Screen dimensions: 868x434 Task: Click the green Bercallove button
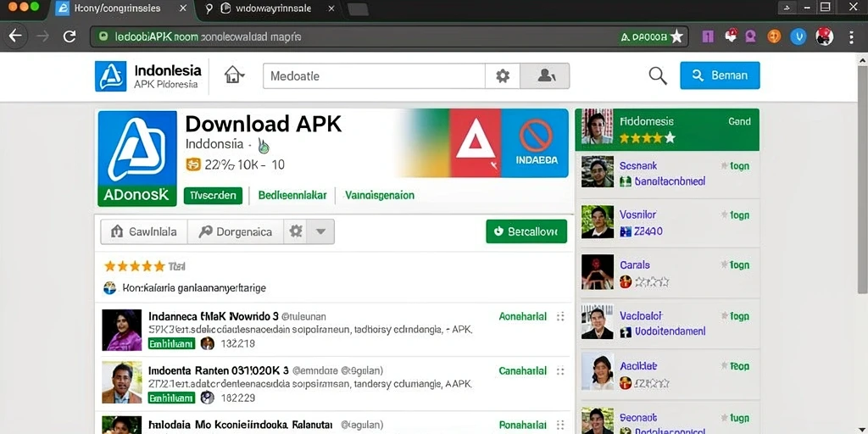(x=526, y=231)
